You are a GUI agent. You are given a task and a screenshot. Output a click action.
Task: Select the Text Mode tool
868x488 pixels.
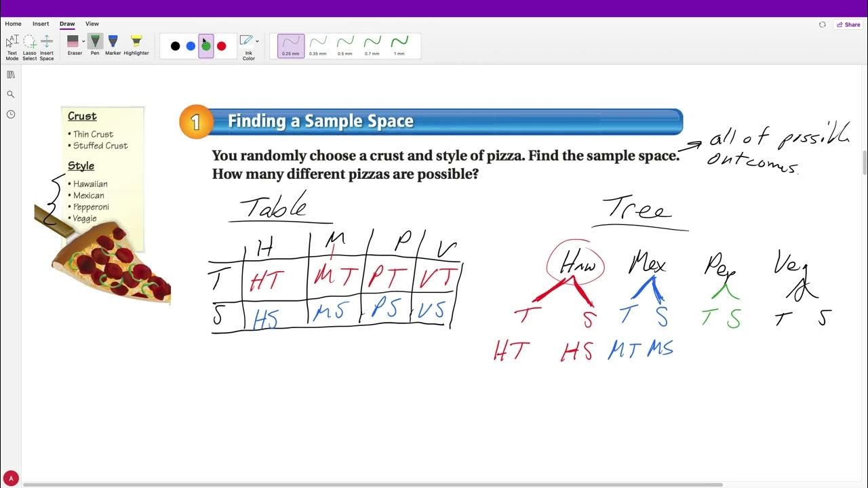point(12,47)
